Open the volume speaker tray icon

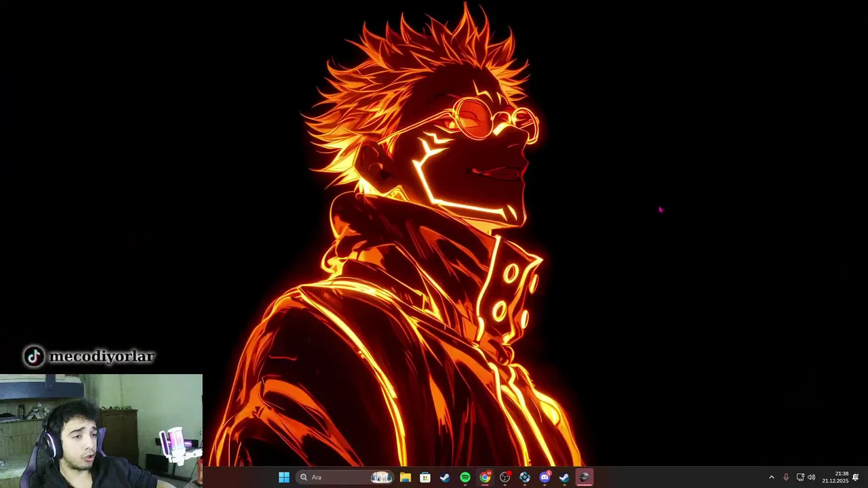pyautogui.click(x=812, y=477)
